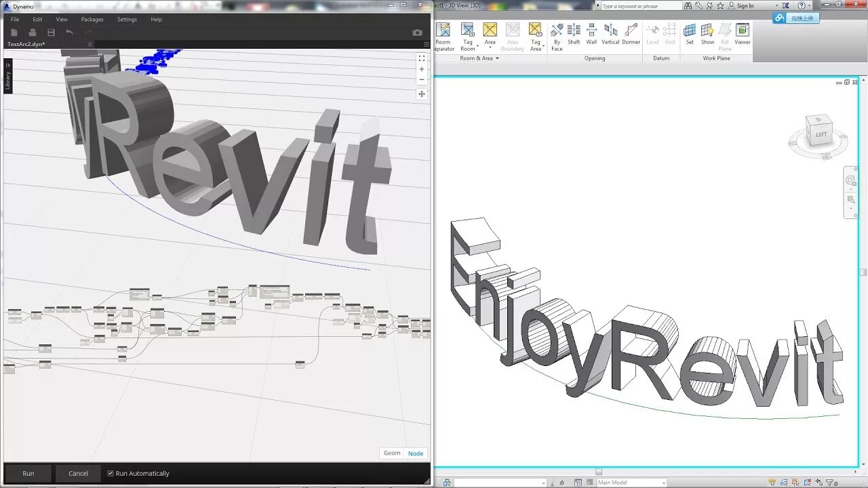Toggle the Run Automatically checkbox

pyautogui.click(x=111, y=473)
